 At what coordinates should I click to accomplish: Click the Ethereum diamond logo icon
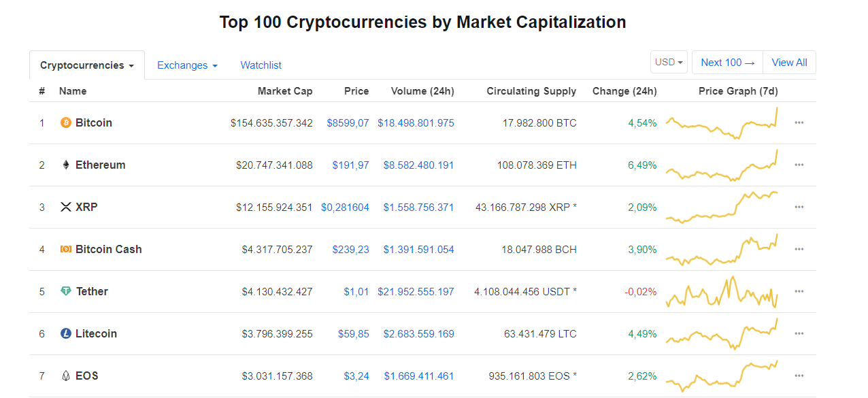tap(66, 165)
